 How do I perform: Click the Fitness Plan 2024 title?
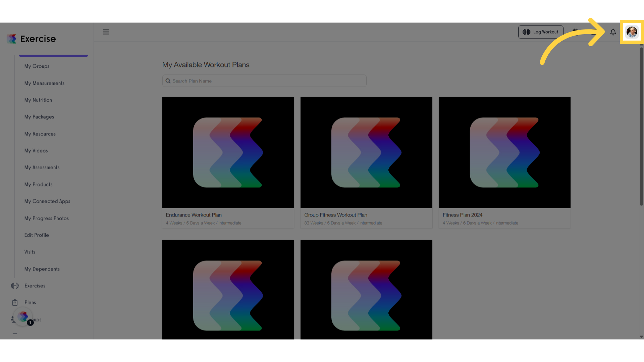point(463,215)
